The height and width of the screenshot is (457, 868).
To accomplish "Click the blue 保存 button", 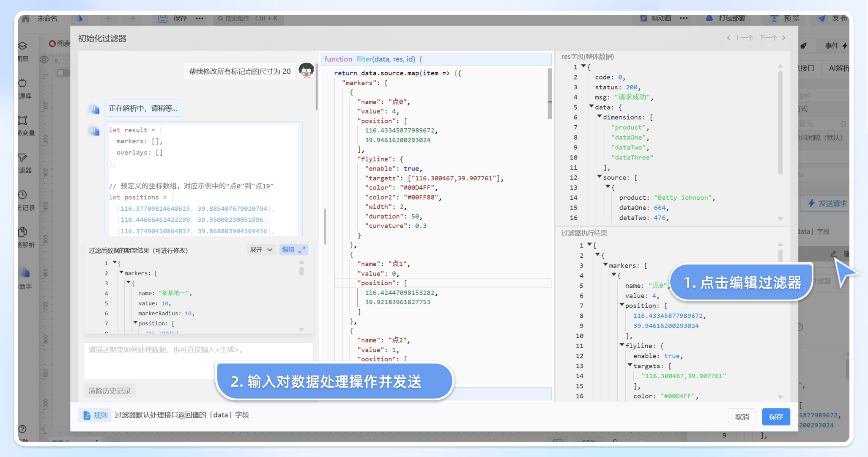I will point(775,417).
